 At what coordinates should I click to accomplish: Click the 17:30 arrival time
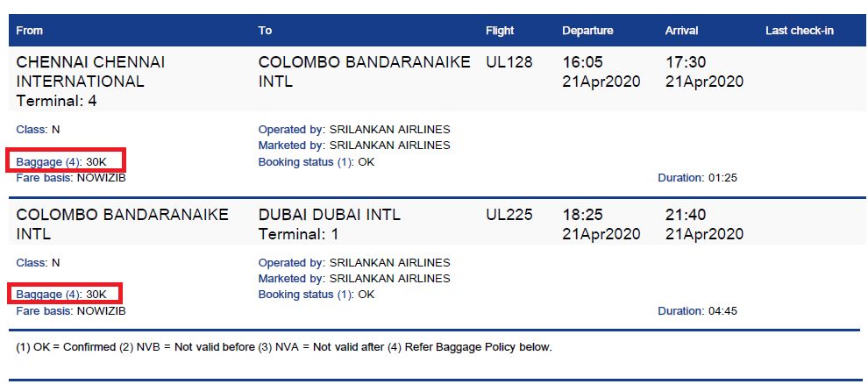pos(687,63)
